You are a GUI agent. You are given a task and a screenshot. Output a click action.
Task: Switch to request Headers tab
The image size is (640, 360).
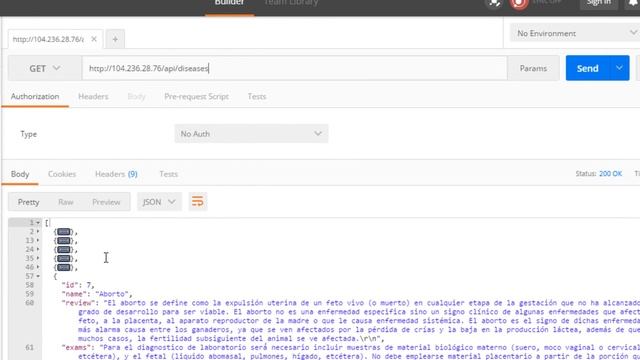click(93, 97)
